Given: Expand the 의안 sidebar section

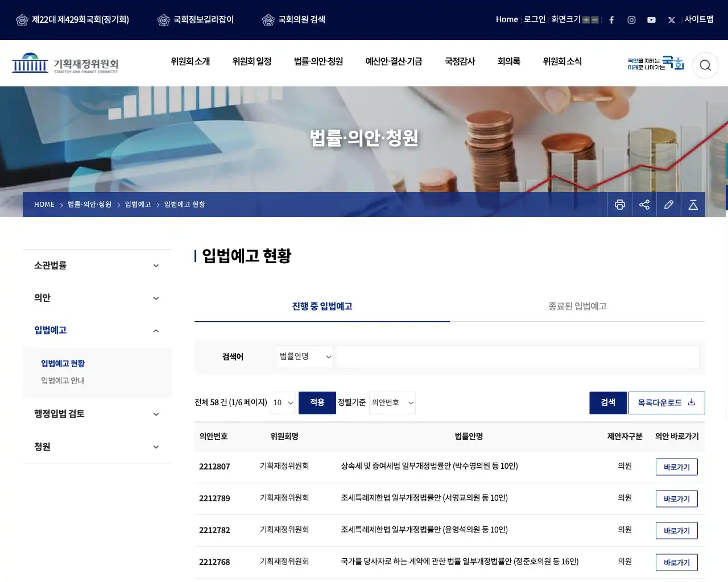Looking at the screenshot, I should coord(97,298).
